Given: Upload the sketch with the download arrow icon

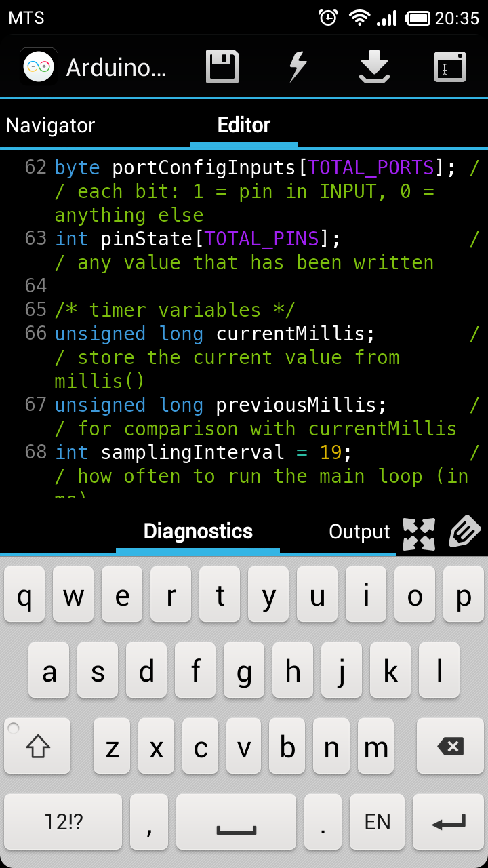Looking at the screenshot, I should click(375, 66).
